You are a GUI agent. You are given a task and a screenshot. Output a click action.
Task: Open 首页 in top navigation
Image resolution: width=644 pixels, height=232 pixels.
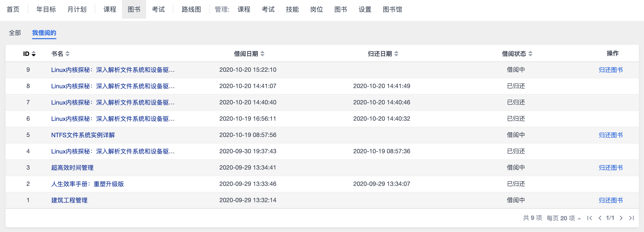[x=13, y=10]
